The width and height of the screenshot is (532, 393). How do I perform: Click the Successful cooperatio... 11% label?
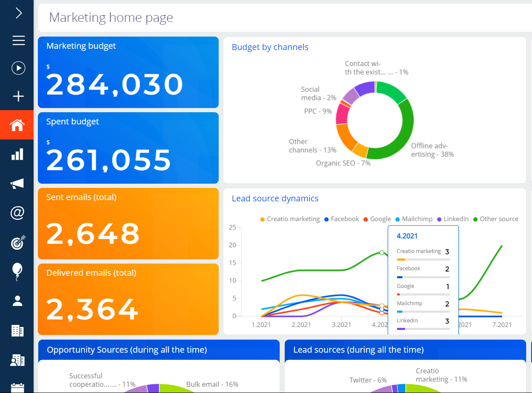click(102, 380)
